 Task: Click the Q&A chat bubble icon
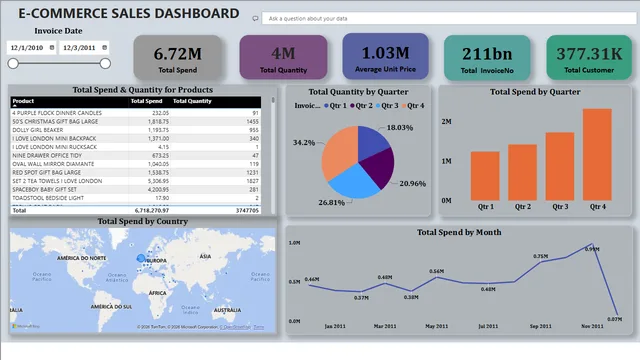coord(255,18)
